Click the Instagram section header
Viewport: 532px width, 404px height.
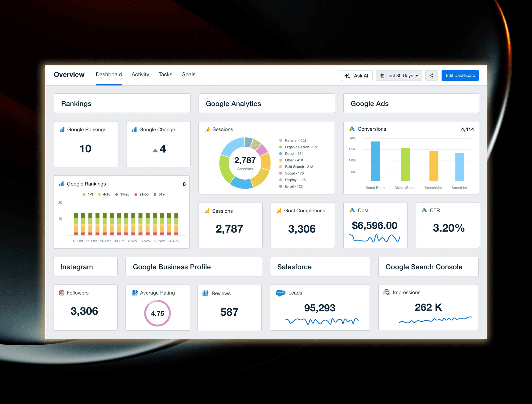pyautogui.click(x=85, y=267)
